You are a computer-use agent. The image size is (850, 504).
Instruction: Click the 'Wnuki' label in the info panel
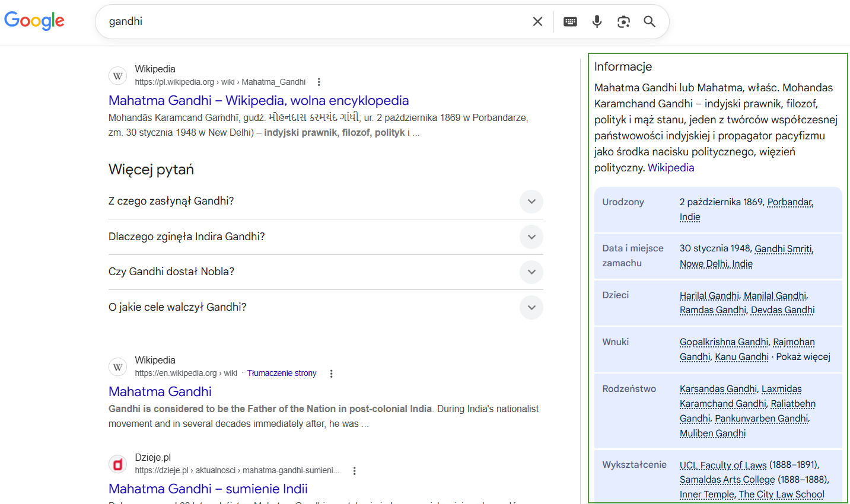[615, 342]
